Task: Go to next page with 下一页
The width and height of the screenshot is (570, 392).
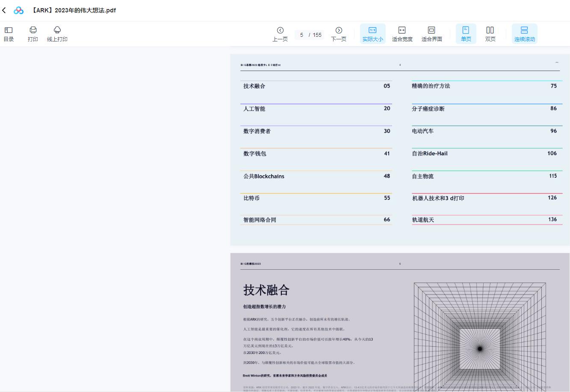Action: click(339, 34)
